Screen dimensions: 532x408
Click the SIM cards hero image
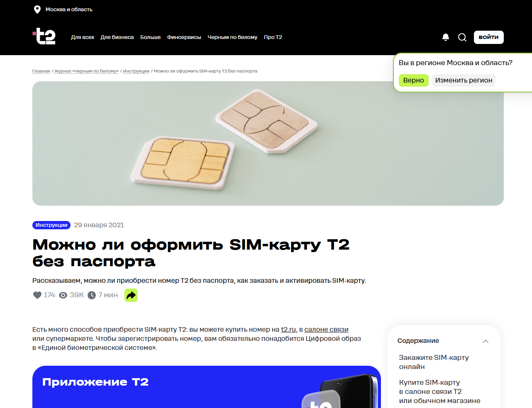click(x=268, y=143)
